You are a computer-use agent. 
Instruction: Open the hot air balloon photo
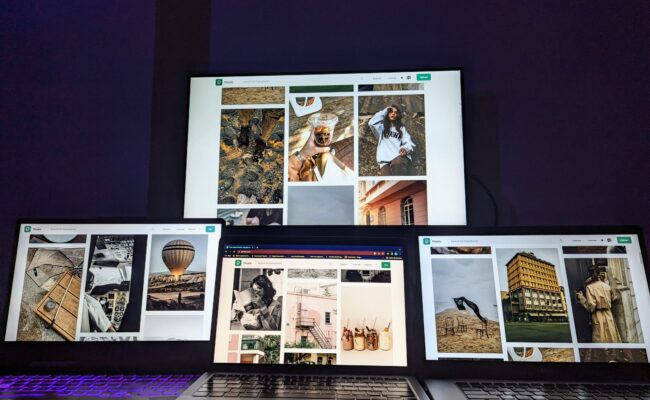177,272
